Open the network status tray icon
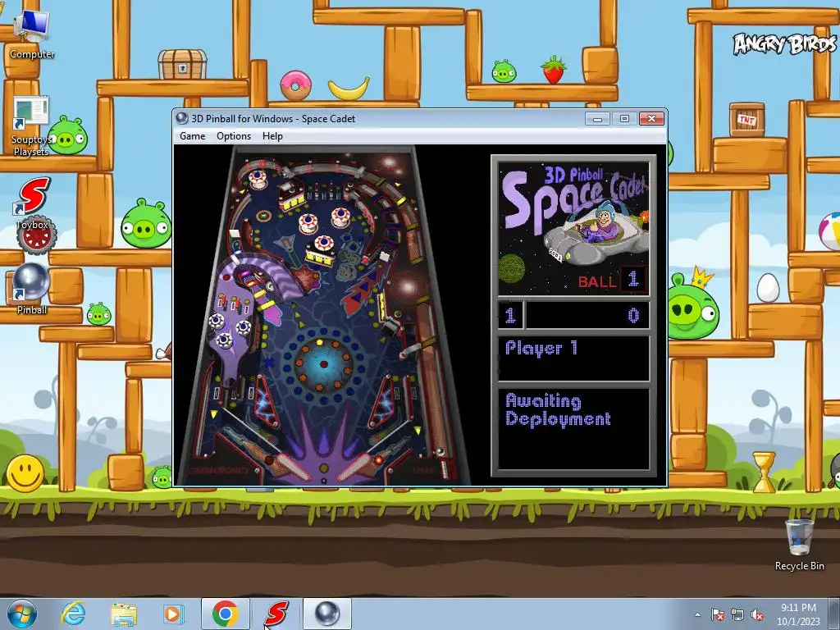This screenshot has height=630, width=840. pyautogui.click(x=737, y=614)
